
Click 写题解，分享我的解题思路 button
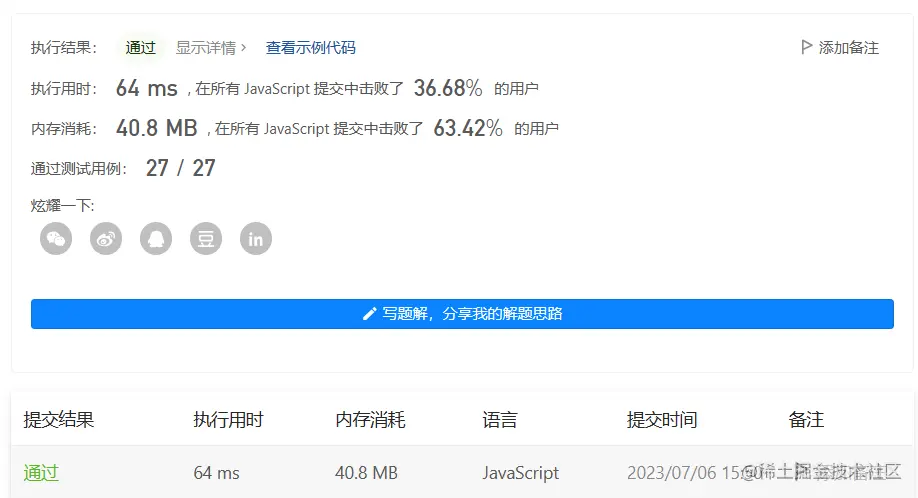(463, 314)
